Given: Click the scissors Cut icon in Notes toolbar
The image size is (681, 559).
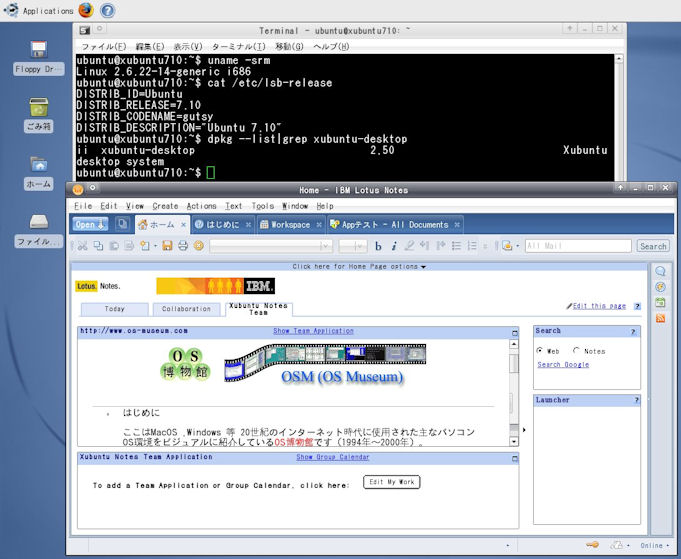Looking at the screenshot, I should (83, 246).
